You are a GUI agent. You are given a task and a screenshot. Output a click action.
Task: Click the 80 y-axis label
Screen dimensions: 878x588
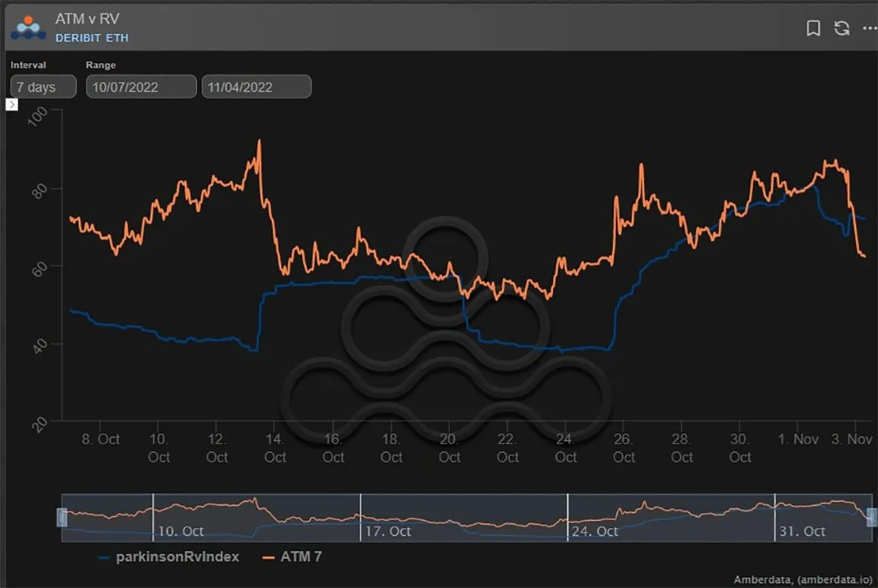point(39,192)
